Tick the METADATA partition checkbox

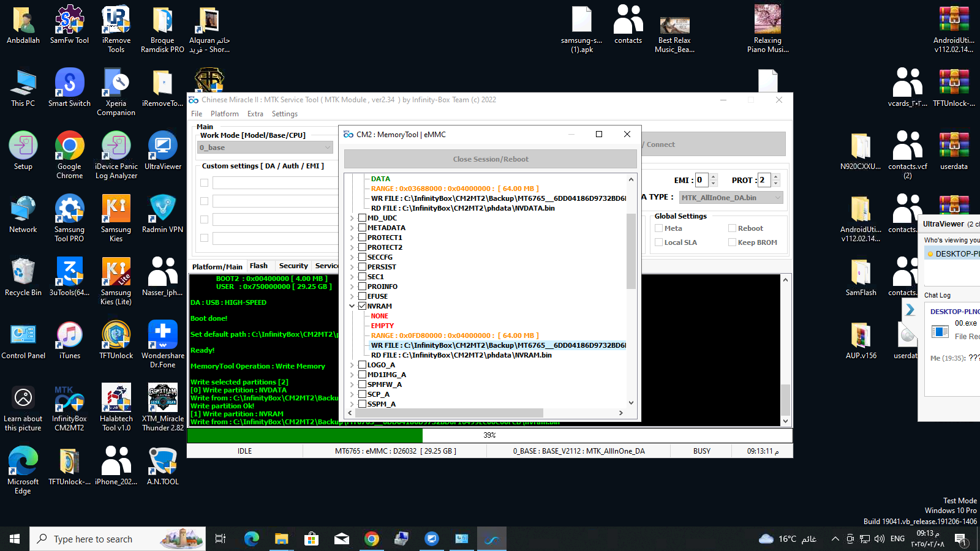(363, 228)
